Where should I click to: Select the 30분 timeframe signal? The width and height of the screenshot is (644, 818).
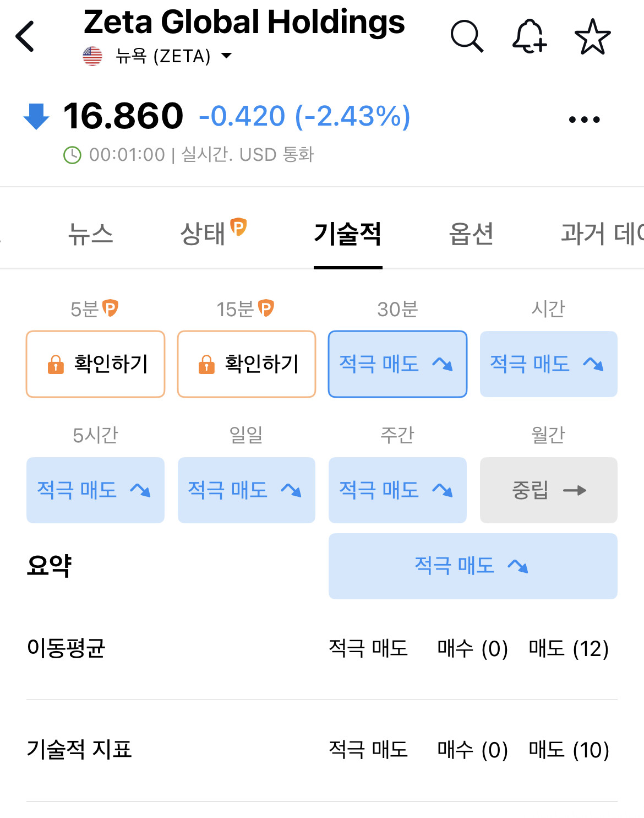click(x=397, y=364)
